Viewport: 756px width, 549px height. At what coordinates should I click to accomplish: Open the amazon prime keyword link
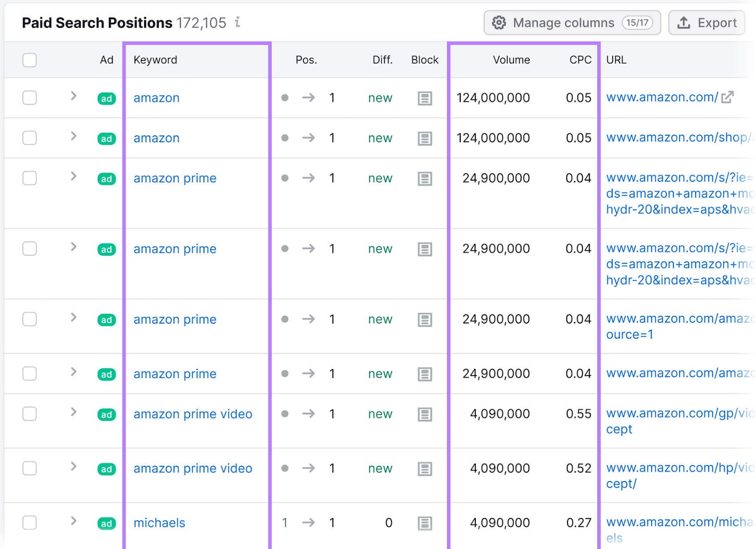tap(175, 178)
